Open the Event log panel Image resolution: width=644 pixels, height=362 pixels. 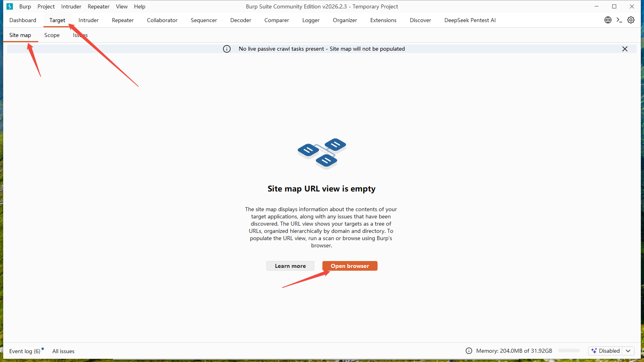25,351
